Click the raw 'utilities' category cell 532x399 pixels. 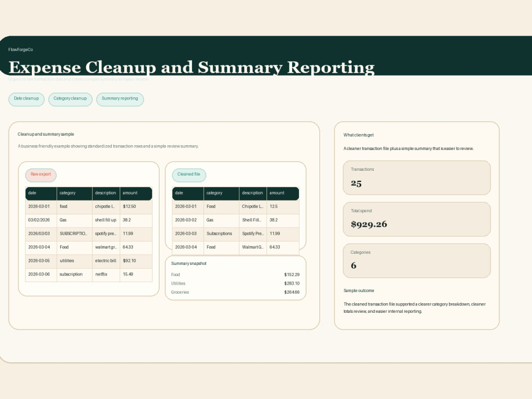(x=74, y=261)
